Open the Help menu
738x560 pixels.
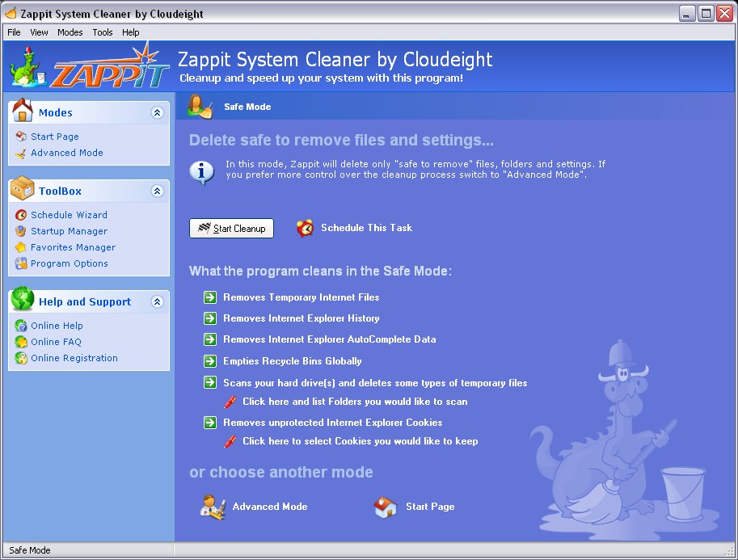(x=131, y=32)
